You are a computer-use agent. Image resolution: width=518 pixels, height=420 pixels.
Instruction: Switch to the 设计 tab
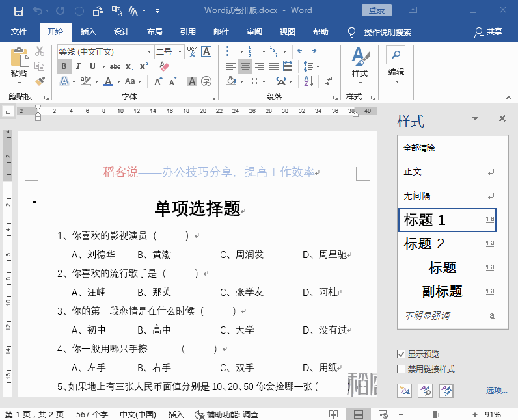(x=121, y=32)
